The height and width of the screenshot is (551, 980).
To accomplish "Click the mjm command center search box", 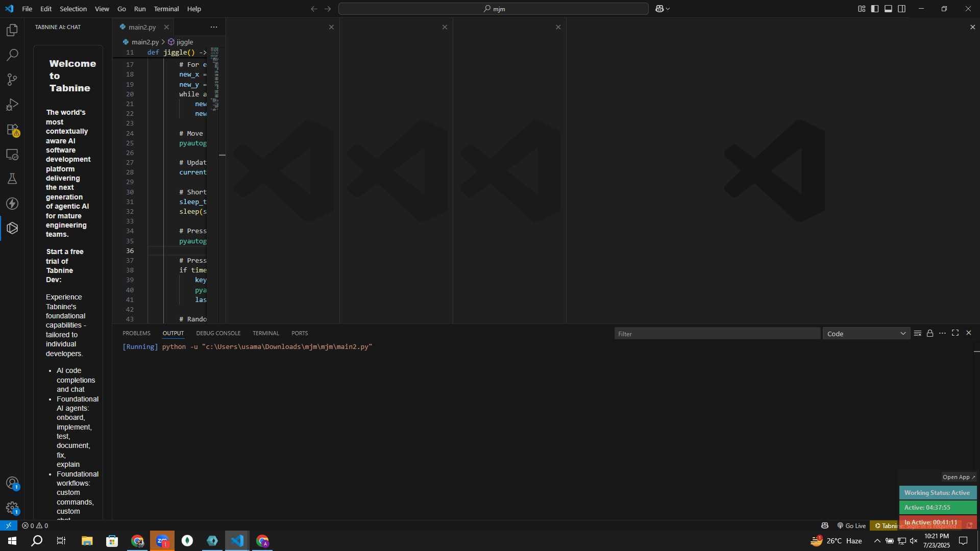I will click(x=493, y=9).
